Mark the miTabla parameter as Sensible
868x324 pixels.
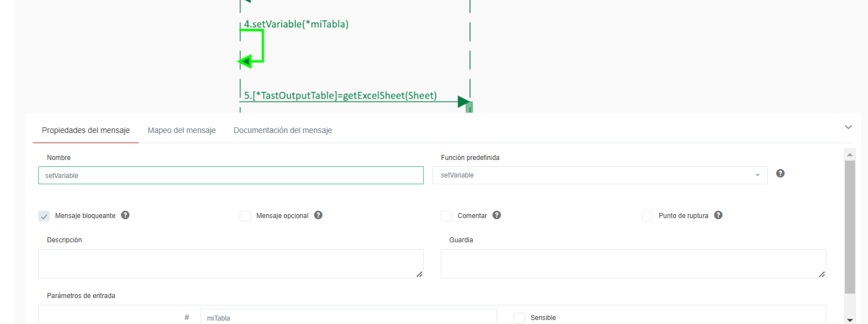tap(519, 318)
